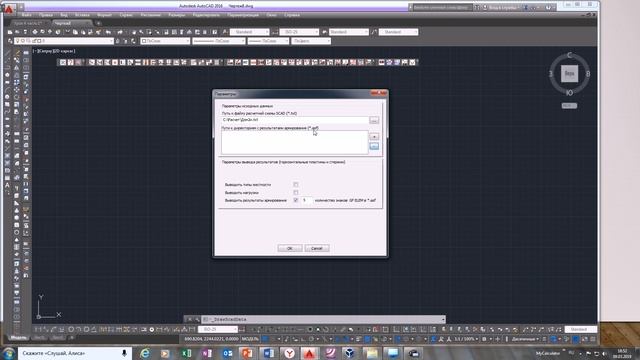Click Cancel in the Параметры dialog
The height and width of the screenshot is (360, 640).
coord(317,248)
